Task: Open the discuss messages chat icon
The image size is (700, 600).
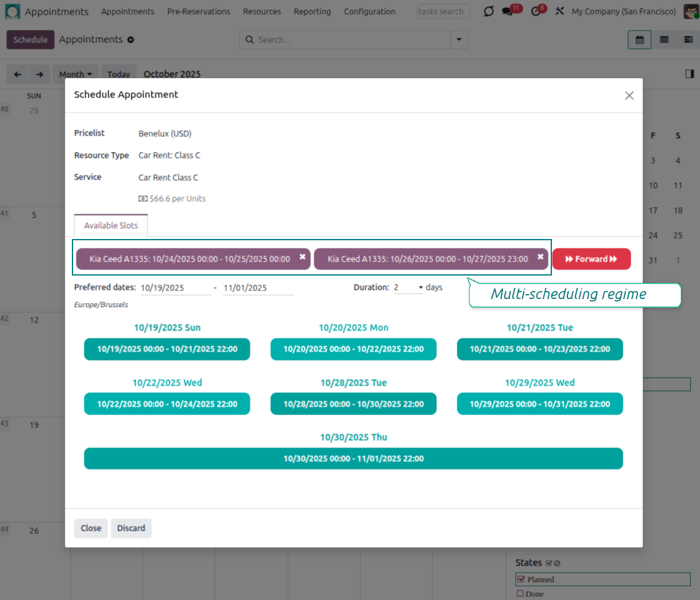Action: [x=508, y=12]
